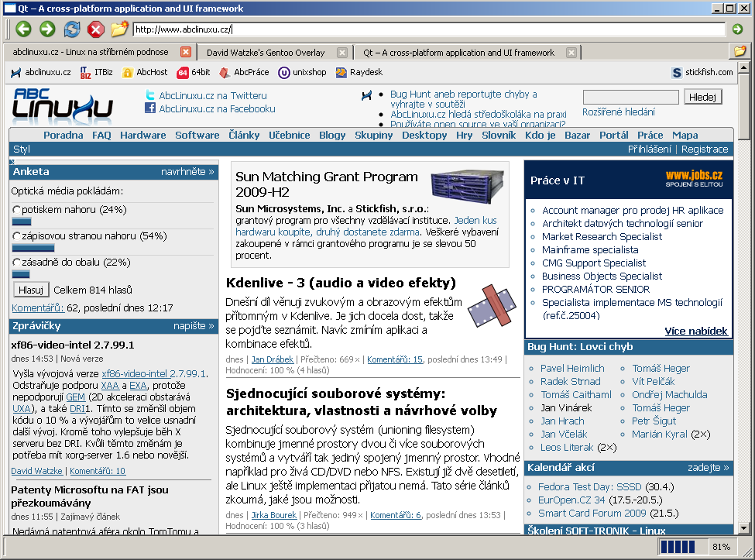755x560 pixels.
Task: Expand 'navrhněte »' in the Anketa header
Action: (188, 171)
